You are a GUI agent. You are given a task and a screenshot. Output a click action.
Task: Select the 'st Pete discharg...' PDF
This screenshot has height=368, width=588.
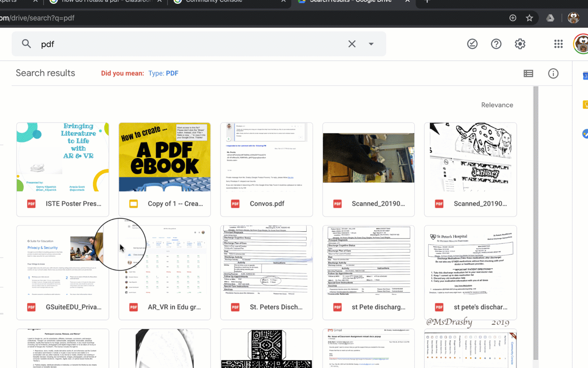pyautogui.click(x=368, y=273)
